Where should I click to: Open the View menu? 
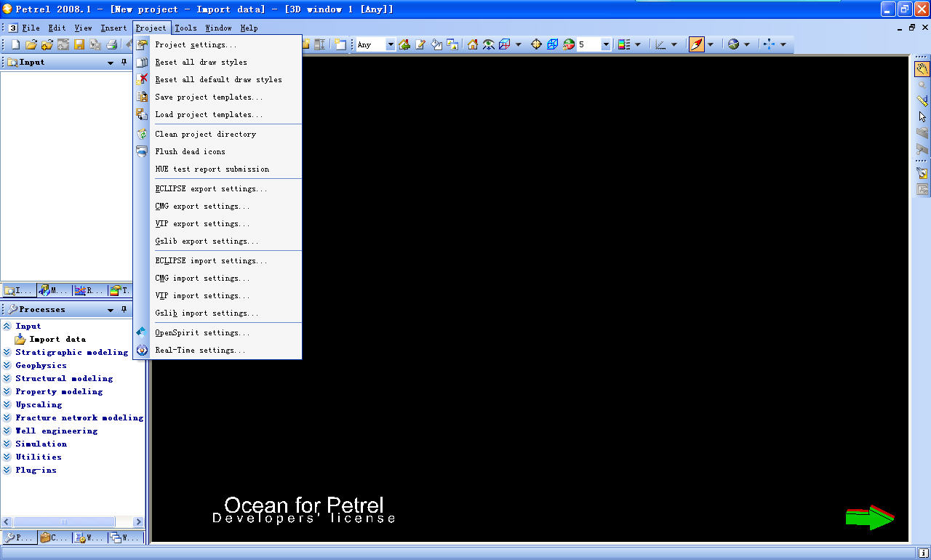coord(84,28)
